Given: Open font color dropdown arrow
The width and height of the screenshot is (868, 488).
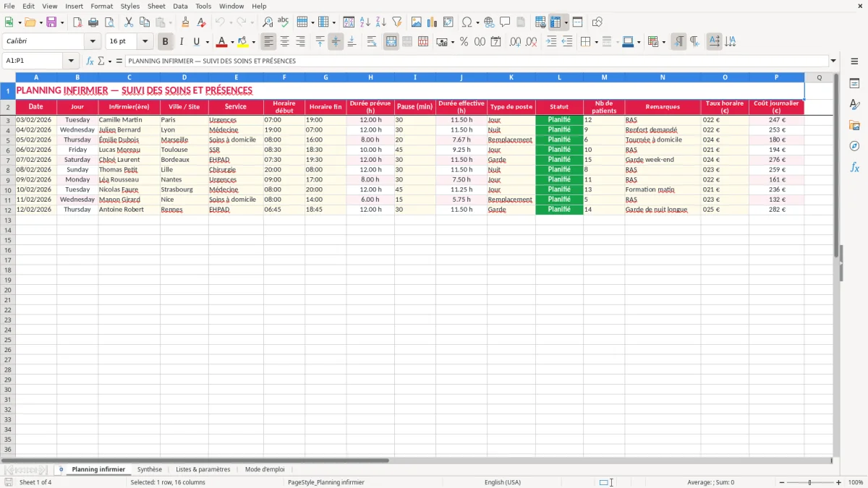Looking at the screenshot, I should pos(232,42).
